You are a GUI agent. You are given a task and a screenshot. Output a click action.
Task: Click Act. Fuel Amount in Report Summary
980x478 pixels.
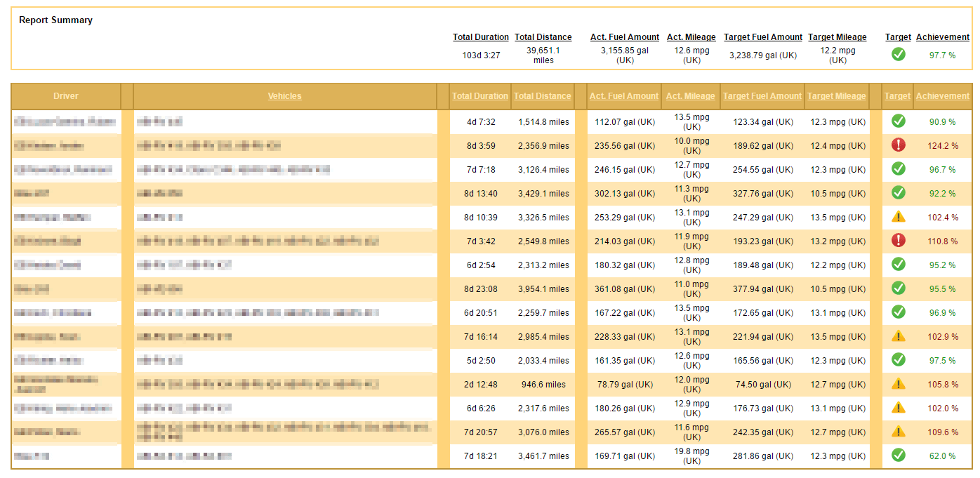[x=625, y=37]
